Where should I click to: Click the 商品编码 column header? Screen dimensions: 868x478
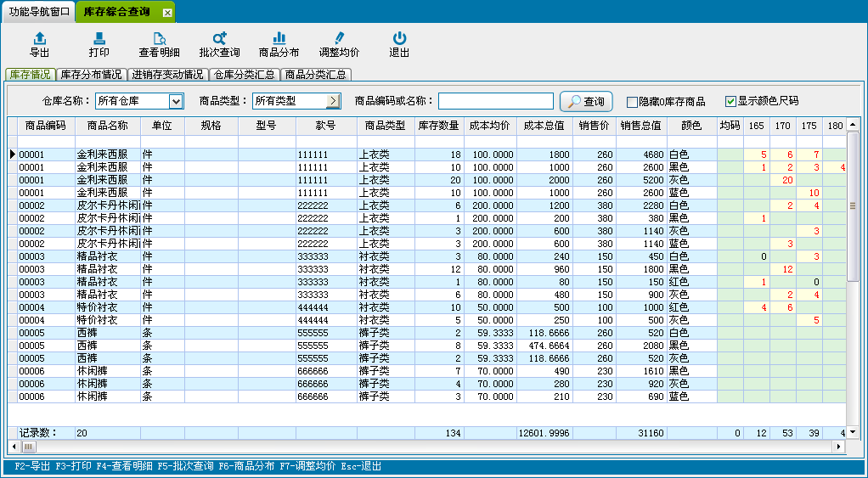tap(46, 126)
